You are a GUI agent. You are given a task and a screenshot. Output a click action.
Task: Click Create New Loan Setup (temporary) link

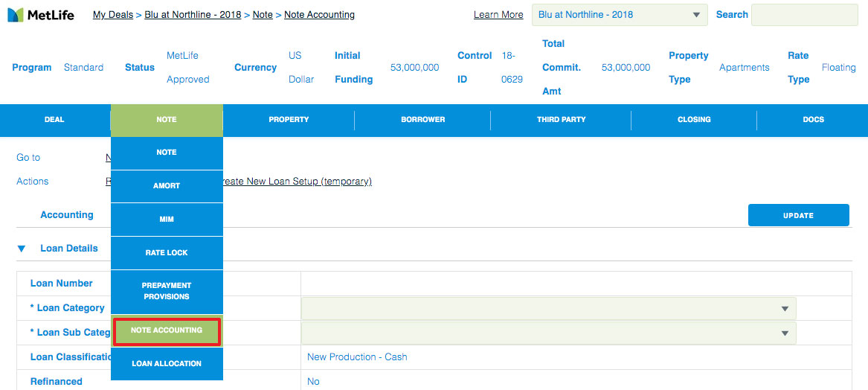pyautogui.click(x=297, y=181)
